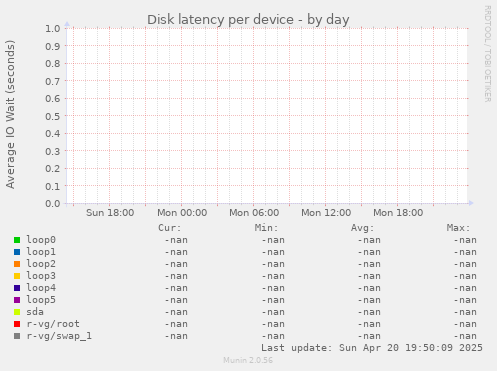497x371 pixels.
Task: Click the 0.8 y-axis tick label
Action: click(53, 64)
